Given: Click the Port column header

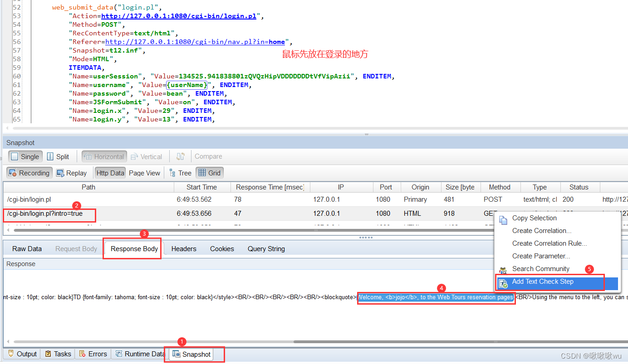Looking at the screenshot, I should [x=386, y=187].
